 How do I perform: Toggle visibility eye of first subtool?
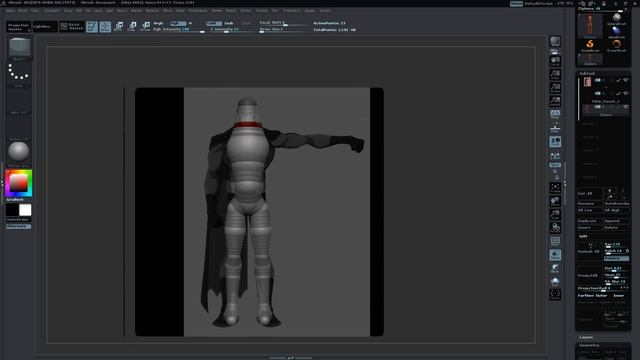point(626,80)
